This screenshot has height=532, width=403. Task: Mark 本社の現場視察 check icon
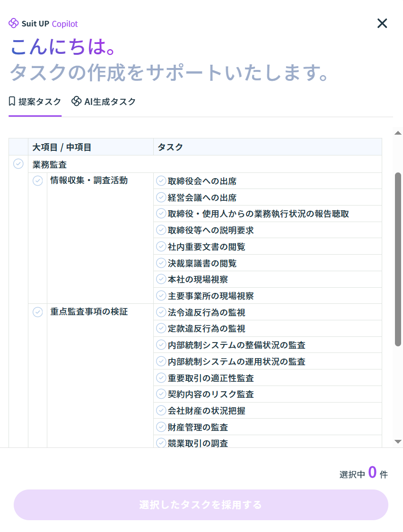click(161, 279)
